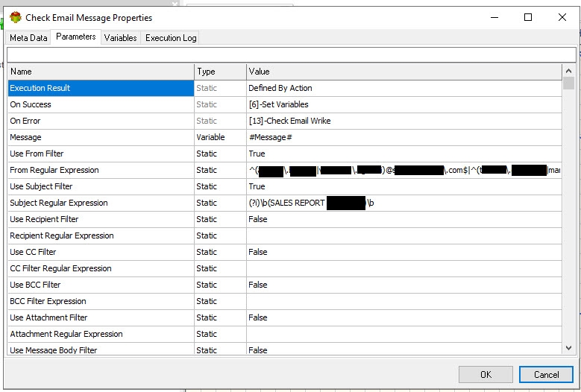Click the scrollbar up arrow
The height and width of the screenshot is (392, 581).
coord(568,71)
